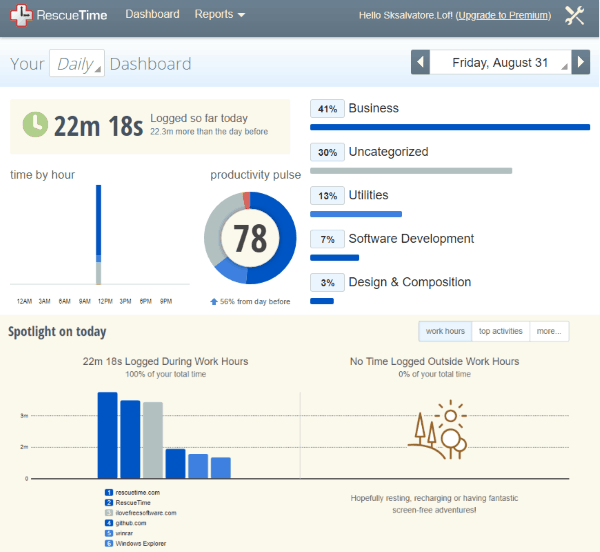The height and width of the screenshot is (552, 600).
Task: Open the more... spotlight options
Action: click(548, 331)
